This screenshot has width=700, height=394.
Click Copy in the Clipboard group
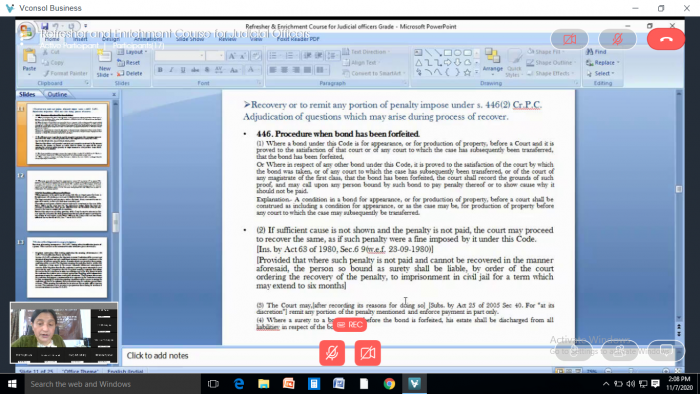[x=54, y=62]
